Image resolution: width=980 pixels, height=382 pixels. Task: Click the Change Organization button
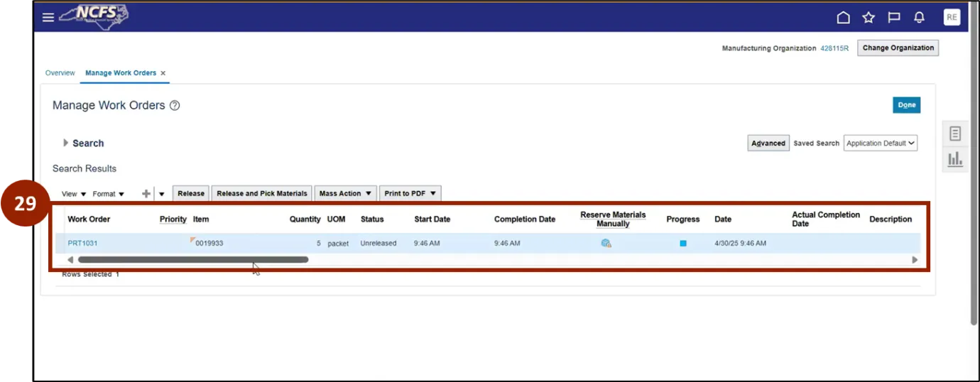tap(898, 48)
